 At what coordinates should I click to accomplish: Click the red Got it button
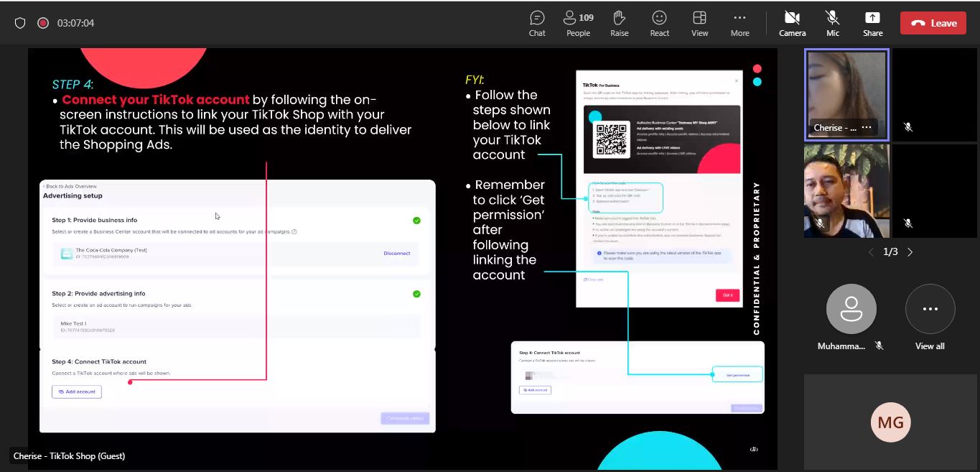pos(727,295)
